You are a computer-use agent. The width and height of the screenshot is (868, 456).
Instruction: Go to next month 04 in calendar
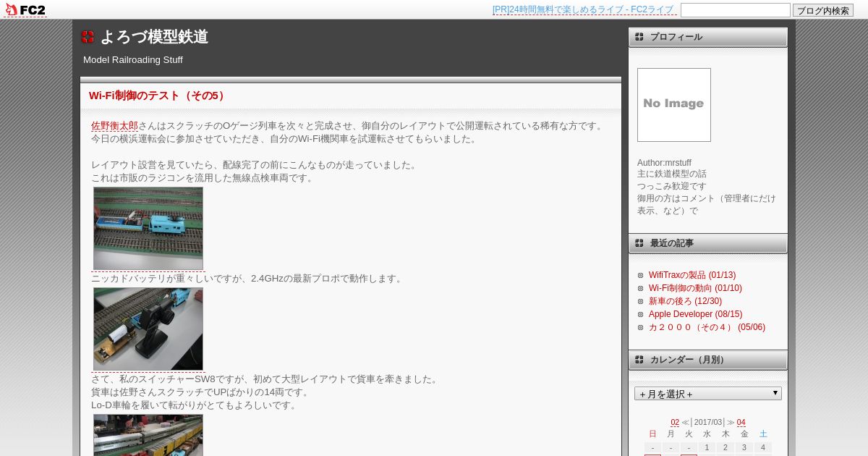[x=741, y=423]
